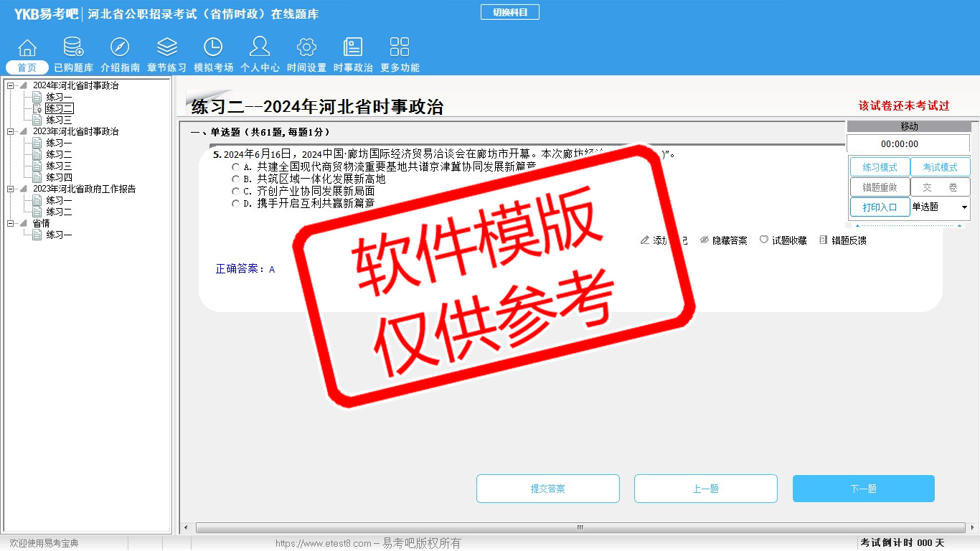The image size is (980, 551).
Task: Open 练习一 under 2024年河北省时事政治
Action: click(60, 98)
